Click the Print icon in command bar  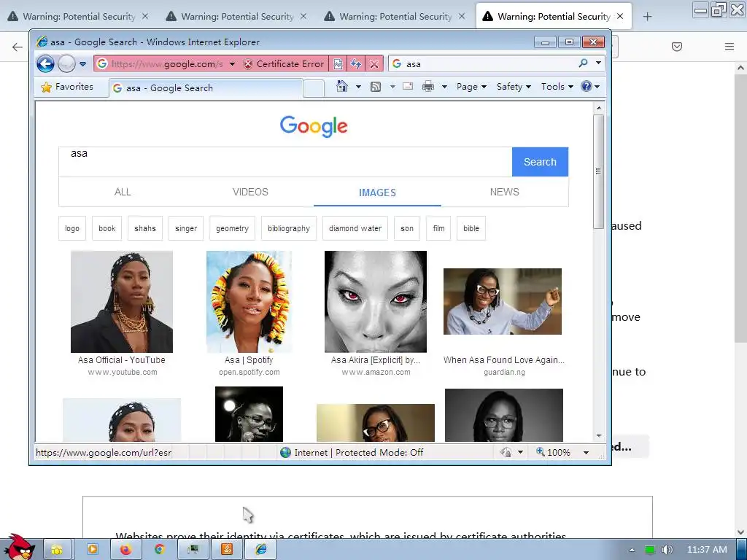click(428, 86)
